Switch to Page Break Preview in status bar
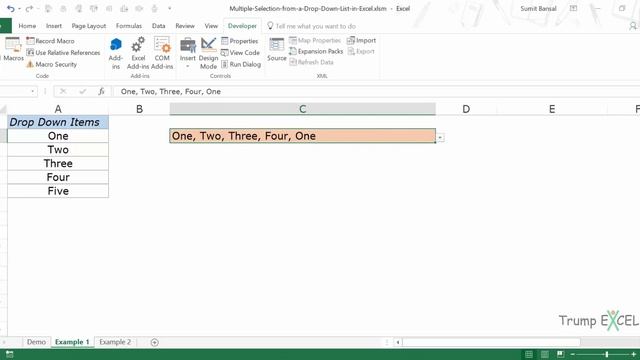The height and width of the screenshot is (360, 640). tap(560, 354)
